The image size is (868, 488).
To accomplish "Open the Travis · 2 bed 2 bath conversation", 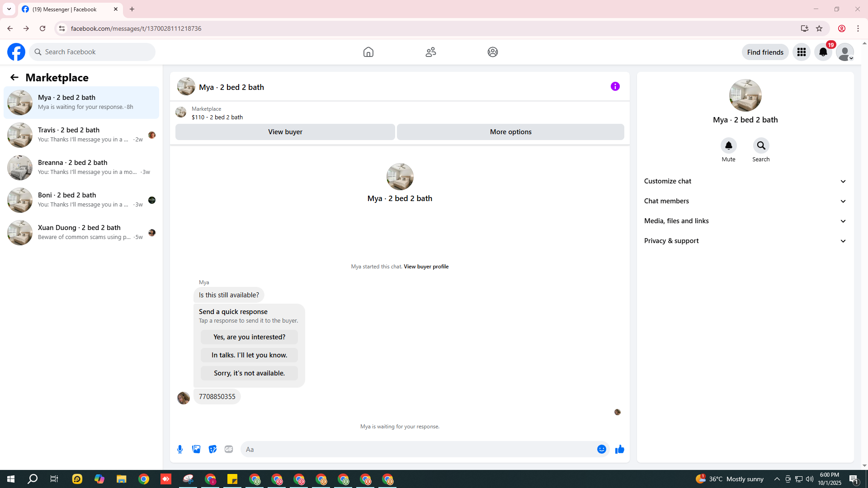I will (81, 135).
